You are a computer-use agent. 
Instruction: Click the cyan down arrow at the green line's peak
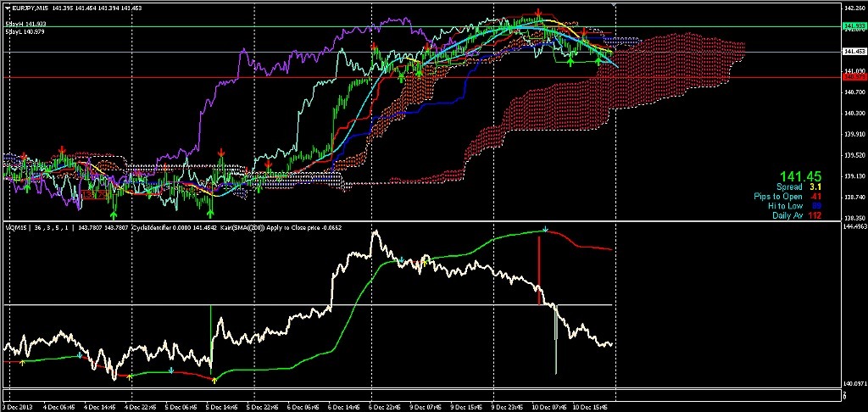tap(546, 229)
